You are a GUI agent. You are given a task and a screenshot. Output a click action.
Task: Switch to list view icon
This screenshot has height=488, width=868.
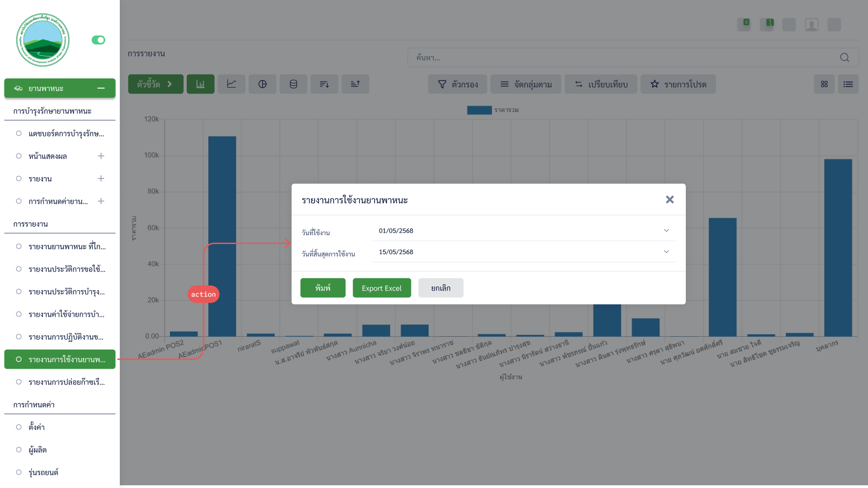(848, 84)
